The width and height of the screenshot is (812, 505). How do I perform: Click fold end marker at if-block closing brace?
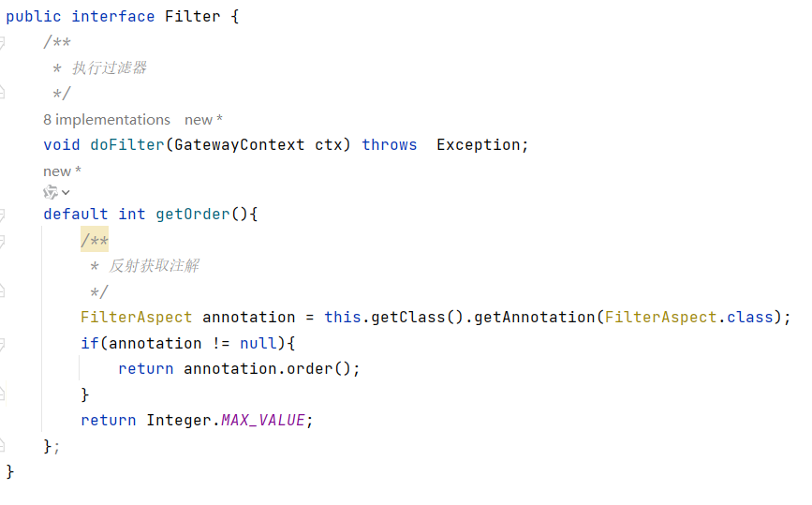[3, 394]
